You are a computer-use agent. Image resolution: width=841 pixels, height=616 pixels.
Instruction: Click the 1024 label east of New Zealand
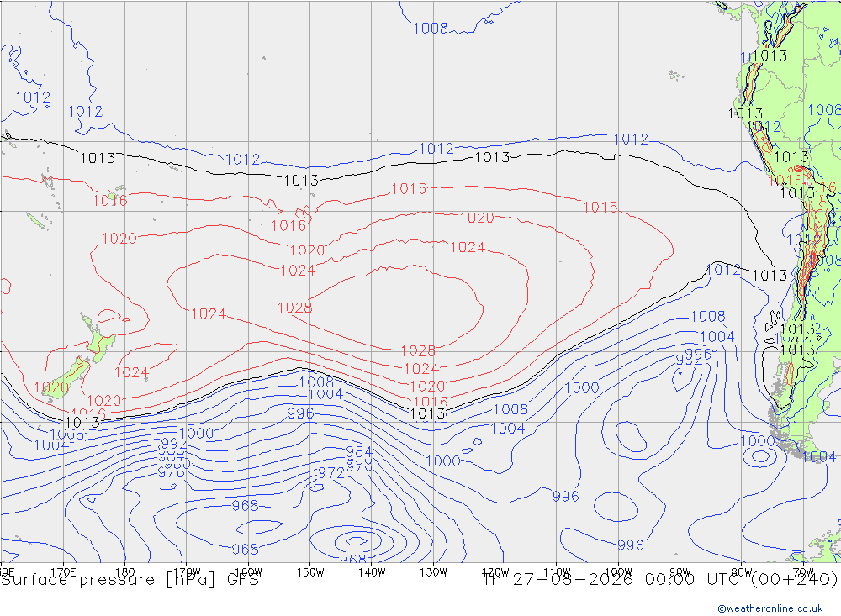(131, 372)
